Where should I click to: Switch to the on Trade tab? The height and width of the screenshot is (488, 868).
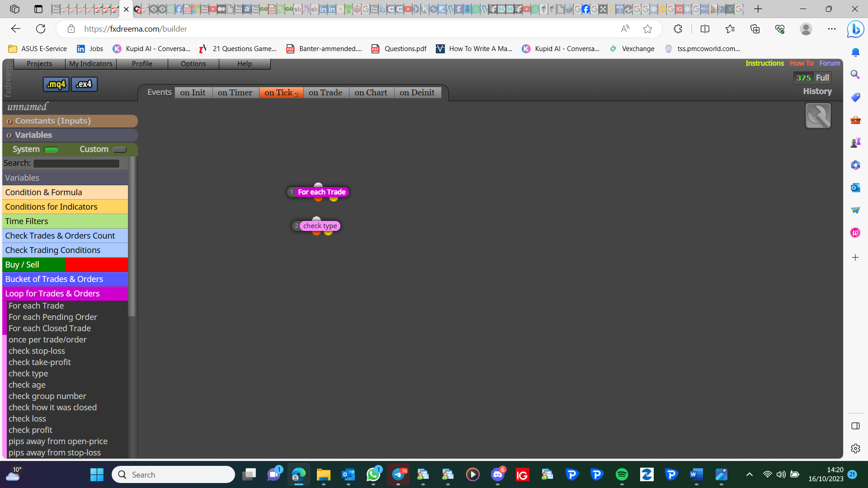point(325,93)
